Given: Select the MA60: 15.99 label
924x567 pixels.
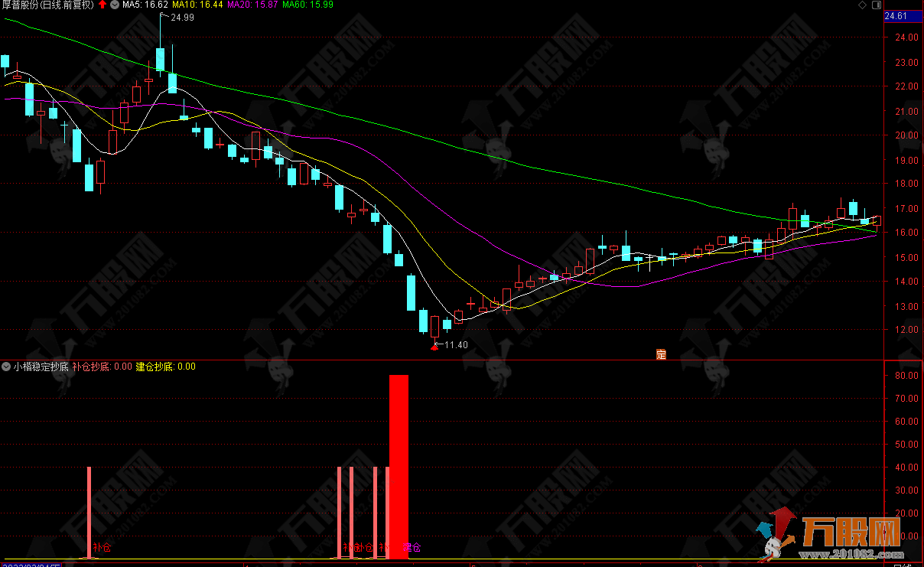Looking at the screenshot, I should coord(307,5).
